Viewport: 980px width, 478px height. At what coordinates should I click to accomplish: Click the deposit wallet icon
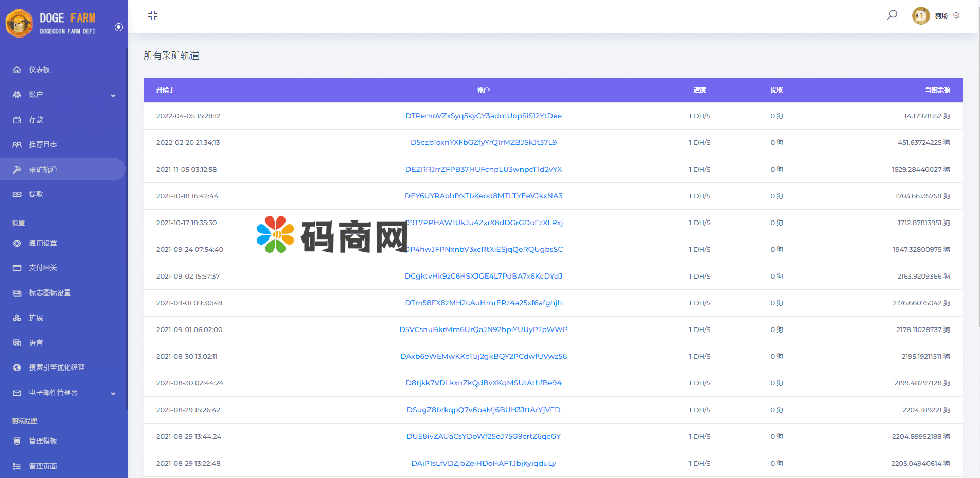17,120
